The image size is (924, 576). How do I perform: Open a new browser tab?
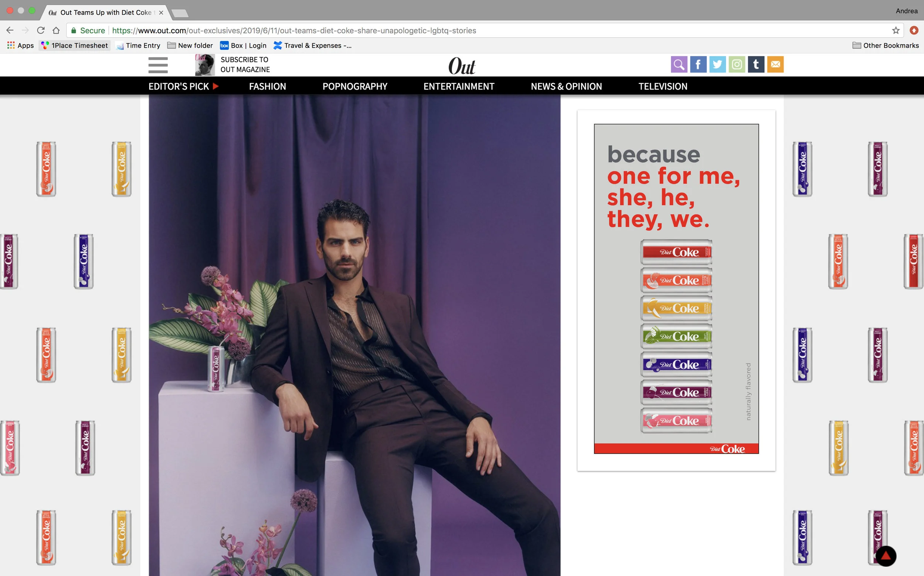(180, 13)
